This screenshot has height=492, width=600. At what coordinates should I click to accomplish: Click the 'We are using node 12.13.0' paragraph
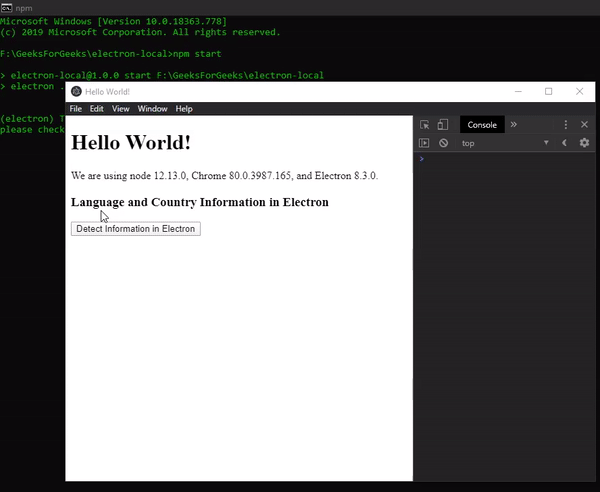225,176
